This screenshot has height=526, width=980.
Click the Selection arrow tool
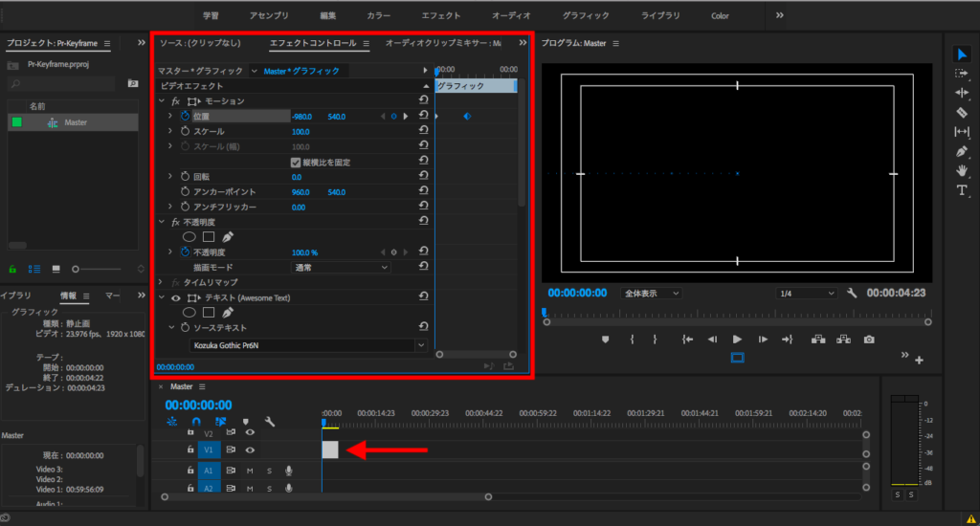(962, 54)
